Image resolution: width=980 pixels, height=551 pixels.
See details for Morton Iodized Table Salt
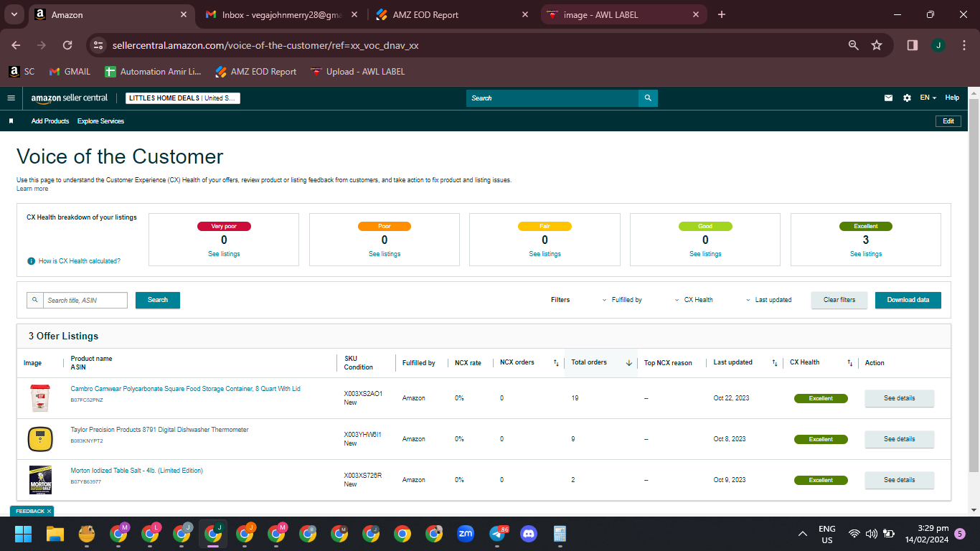coord(900,480)
